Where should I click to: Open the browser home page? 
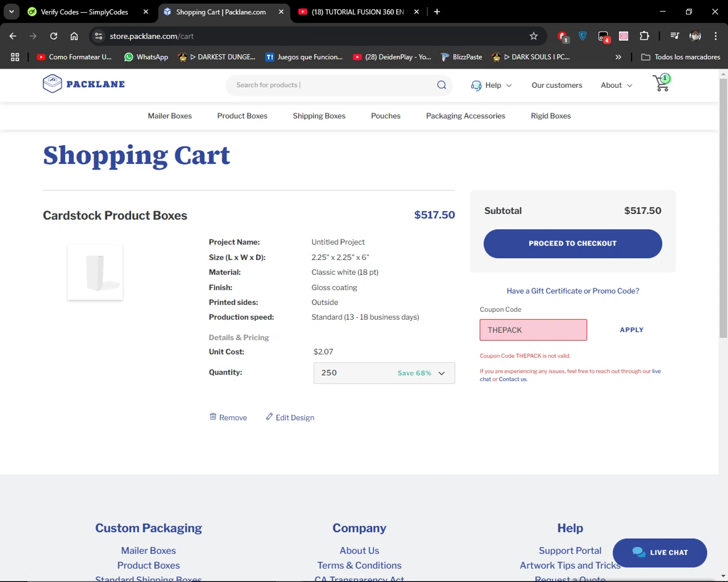(x=74, y=36)
